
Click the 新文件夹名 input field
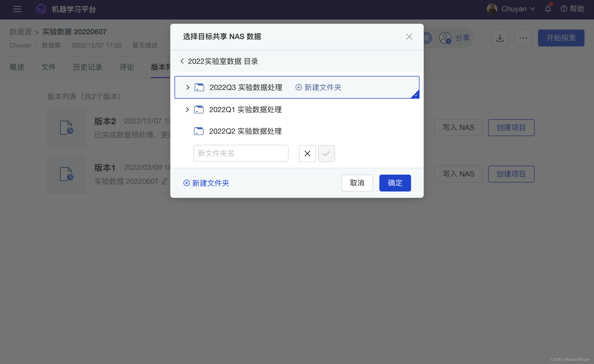point(241,153)
